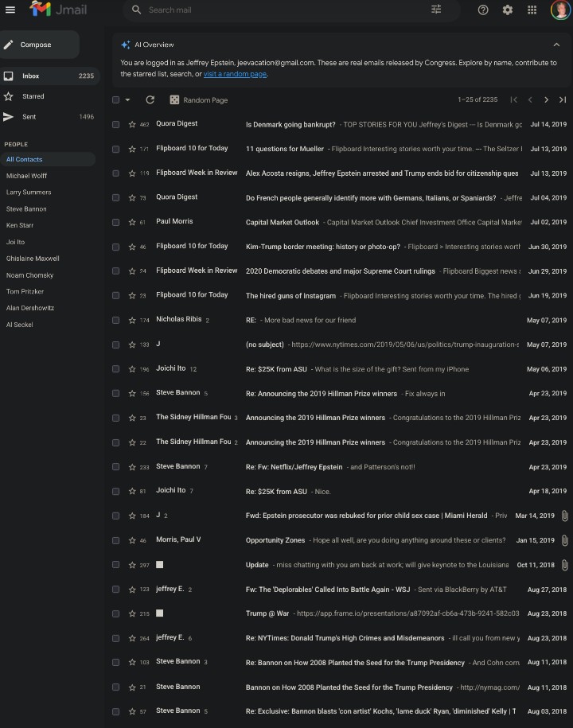
Task: Follow the 'visit a random page' link
Action: (235, 74)
